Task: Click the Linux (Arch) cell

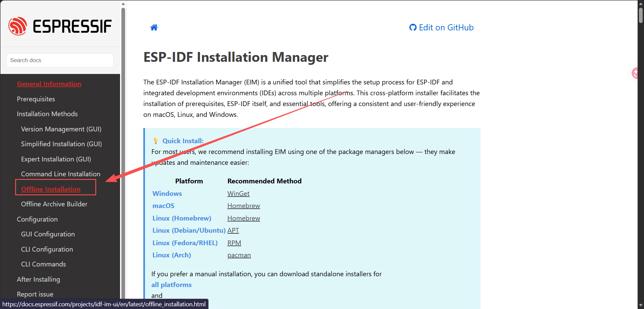Action: tap(172, 255)
